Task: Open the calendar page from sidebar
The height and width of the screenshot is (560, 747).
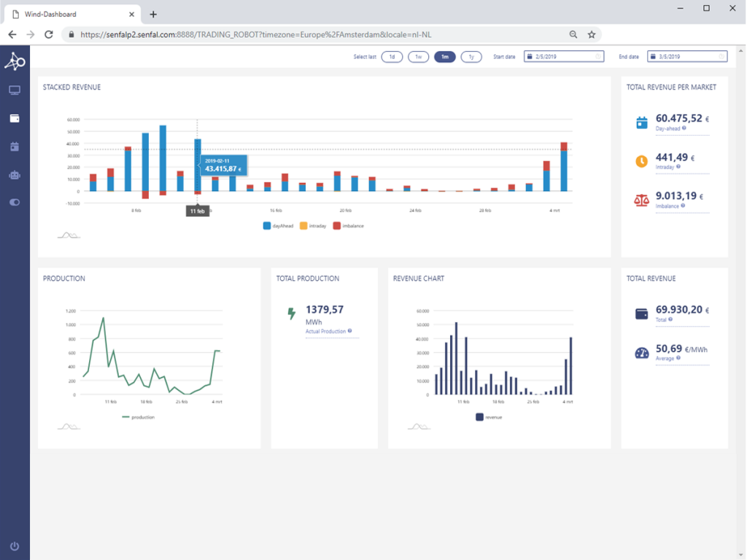Action: point(15,147)
